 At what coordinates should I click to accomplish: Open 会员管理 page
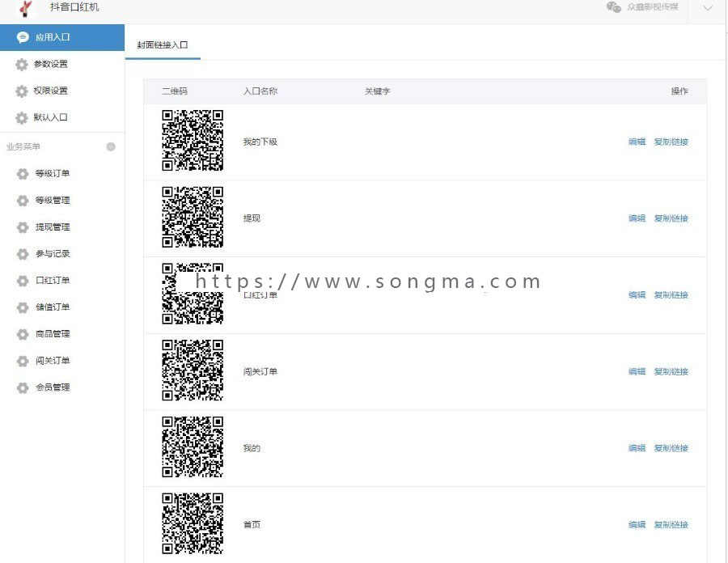(x=53, y=387)
